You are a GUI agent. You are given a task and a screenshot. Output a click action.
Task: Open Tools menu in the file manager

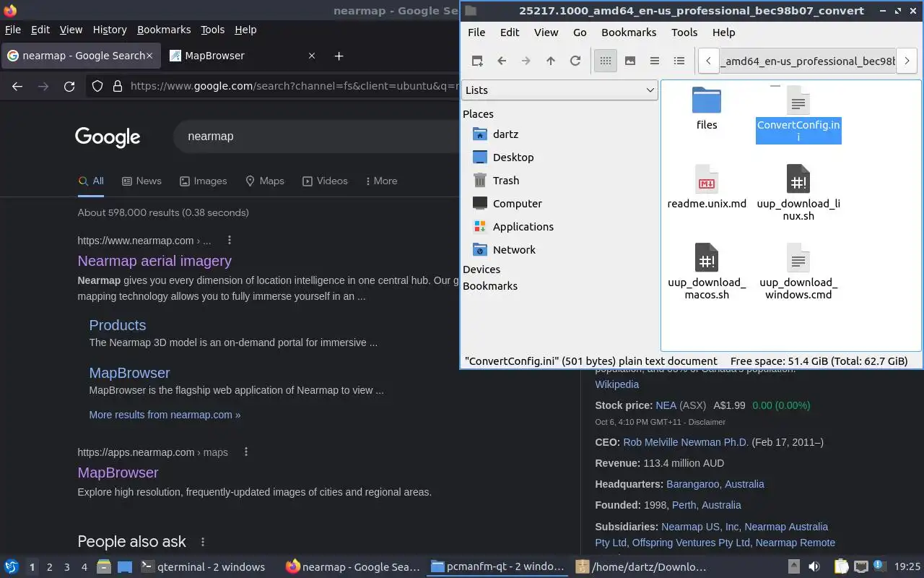coord(684,33)
